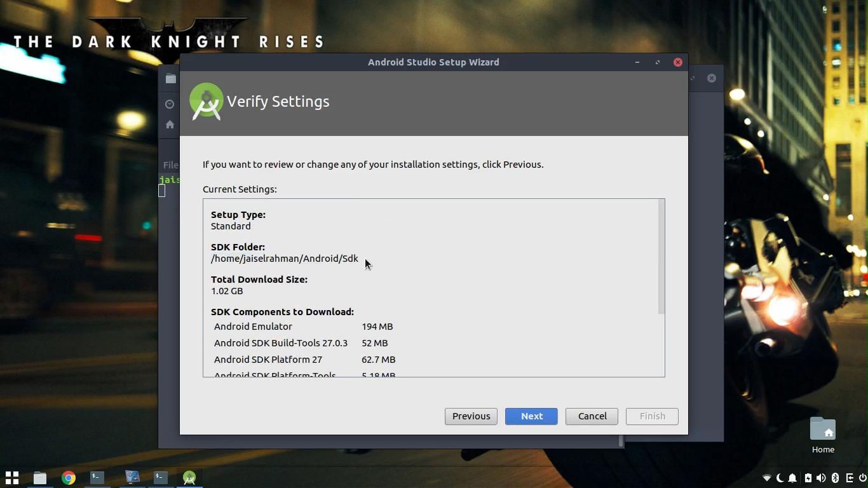Click the 'SDK Folder:' heading
The width and height of the screenshot is (868, 488).
pyautogui.click(x=238, y=247)
